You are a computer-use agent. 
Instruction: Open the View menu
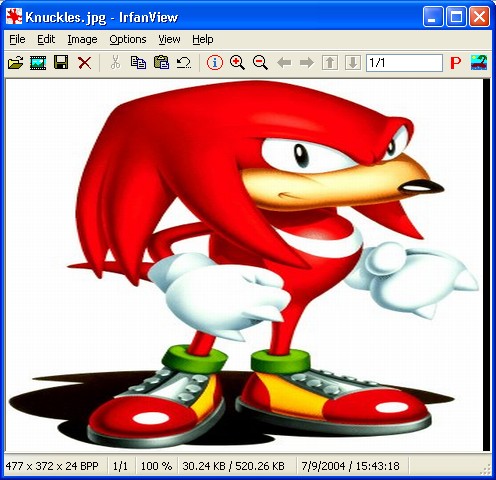pyautogui.click(x=169, y=39)
